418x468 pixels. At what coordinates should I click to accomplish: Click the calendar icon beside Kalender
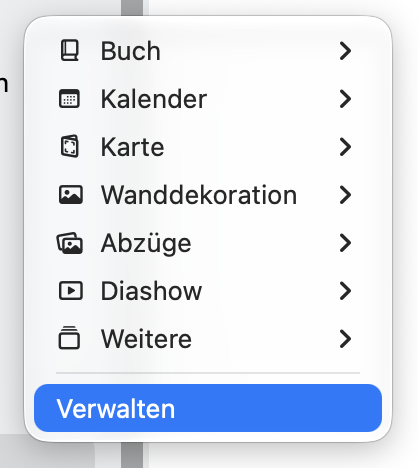point(69,99)
